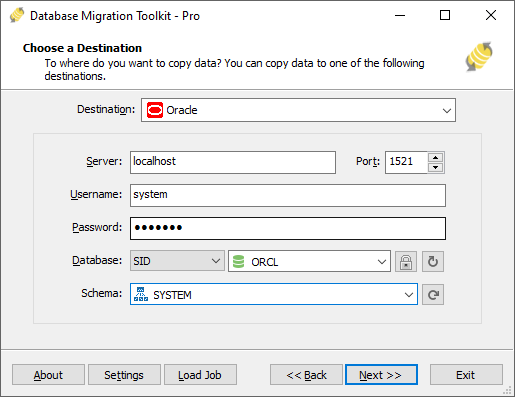Expand the ORCL database dropdown
The image size is (515, 397).
[382, 262]
